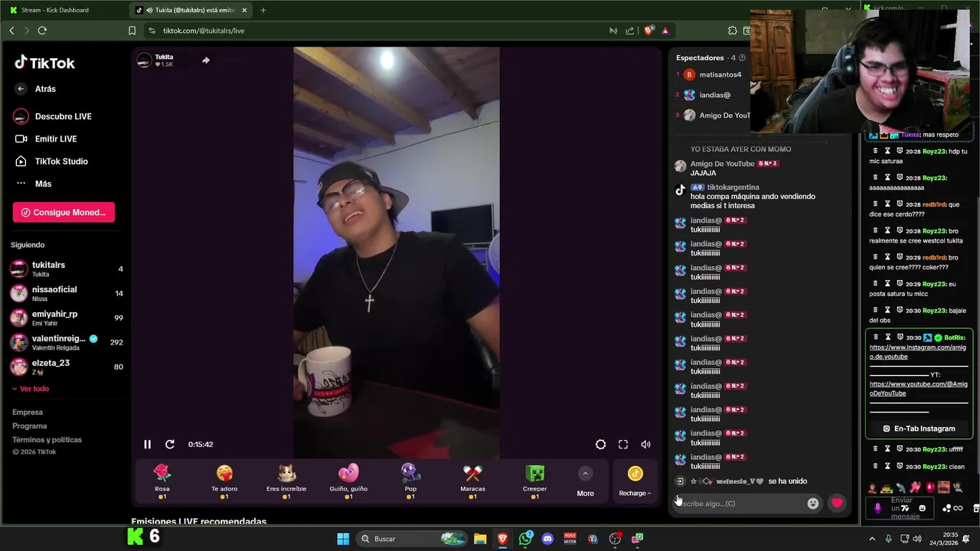
Task: Go back with the Atrás button
Action: pos(37,89)
